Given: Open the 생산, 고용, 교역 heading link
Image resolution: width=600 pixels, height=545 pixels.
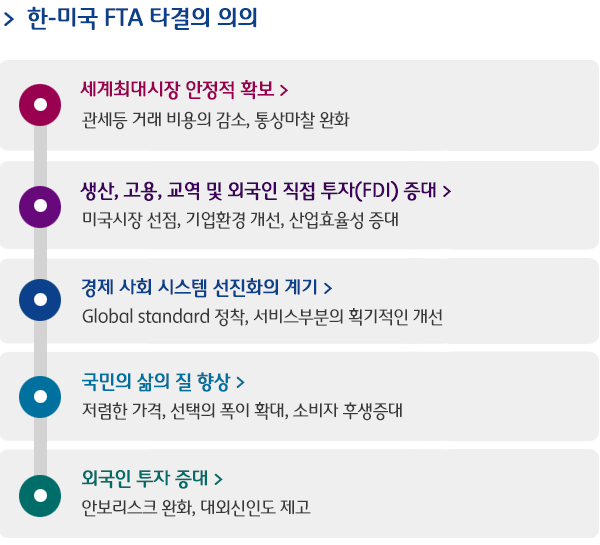Looking at the screenshot, I should 258,190.
